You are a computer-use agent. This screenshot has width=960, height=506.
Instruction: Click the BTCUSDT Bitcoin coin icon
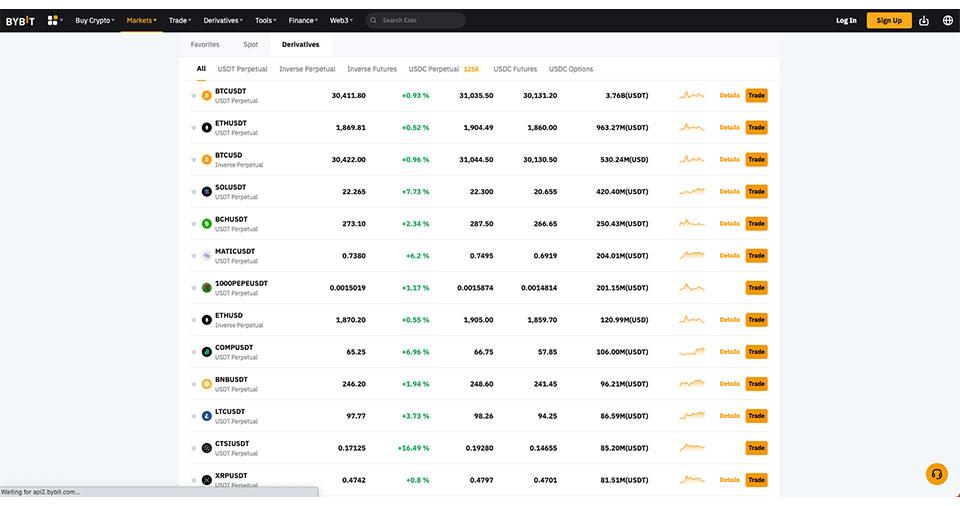tap(207, 96)
